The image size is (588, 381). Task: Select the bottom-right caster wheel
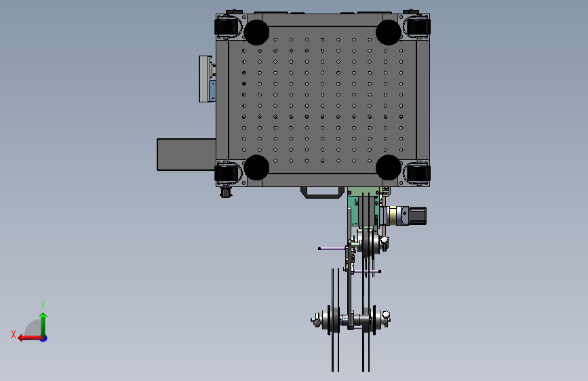click(x=419, y=174)
